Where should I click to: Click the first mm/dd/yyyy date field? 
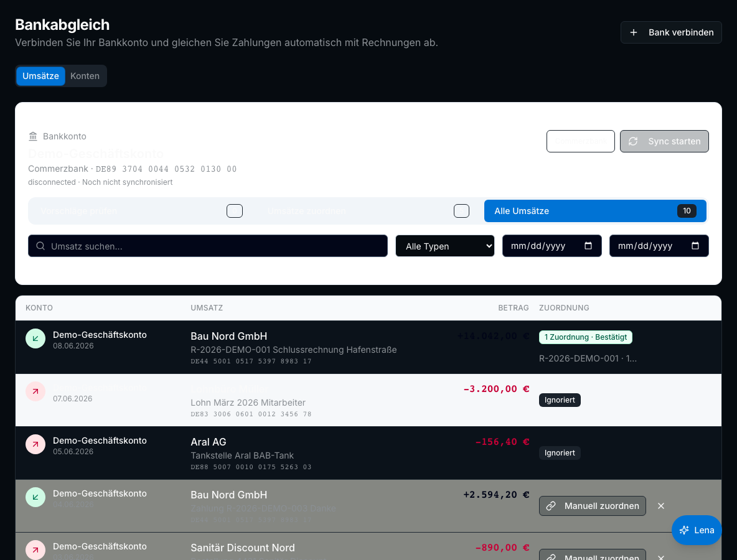click(552, 246)
